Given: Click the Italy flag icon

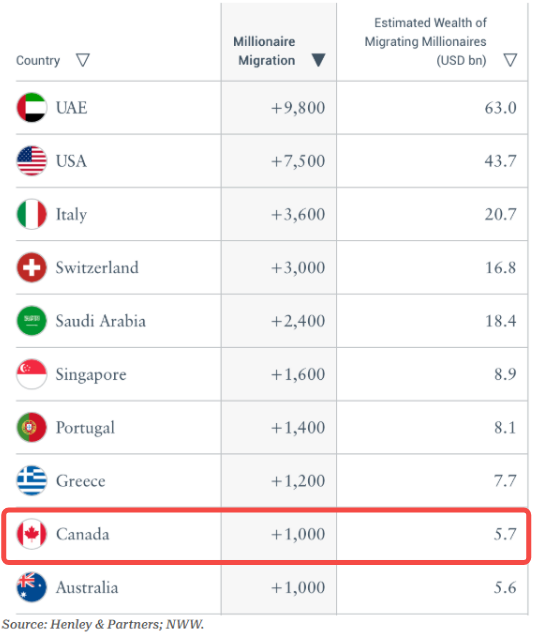Looking at the screenshot, I should pyautogui.click(x=31, y=214).
